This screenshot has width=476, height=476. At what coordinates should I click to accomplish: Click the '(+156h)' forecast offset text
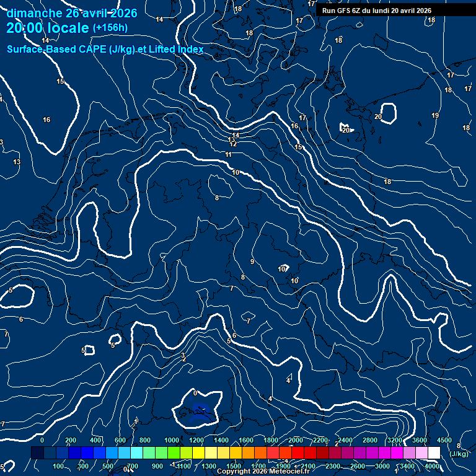tap(110, 28)
